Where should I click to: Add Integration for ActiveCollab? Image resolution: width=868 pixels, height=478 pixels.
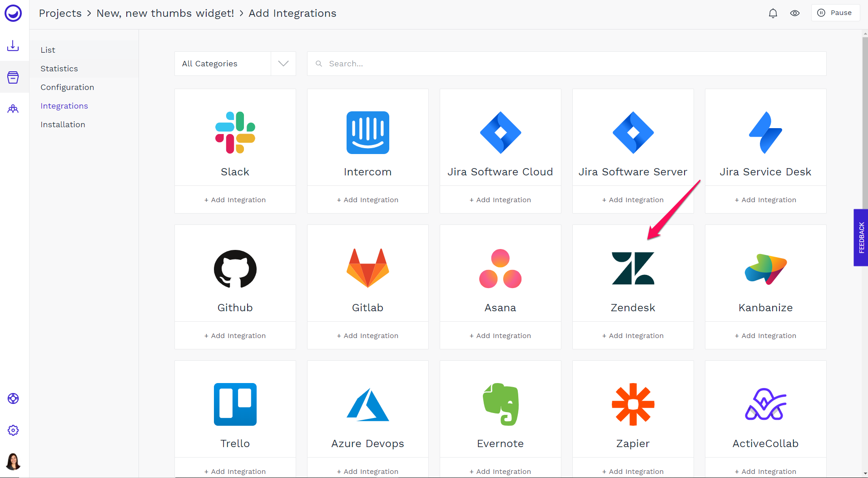(x=766, y=471)
